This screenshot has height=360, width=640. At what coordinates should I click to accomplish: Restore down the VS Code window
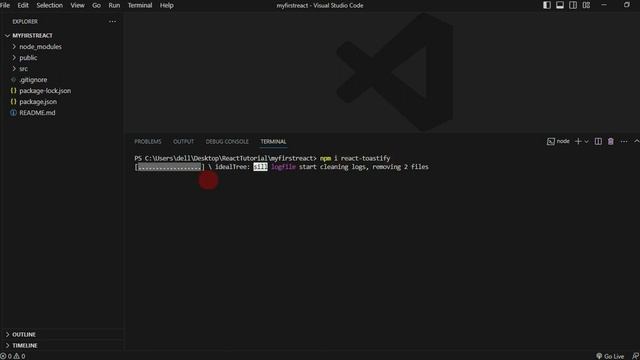point(627,5)
